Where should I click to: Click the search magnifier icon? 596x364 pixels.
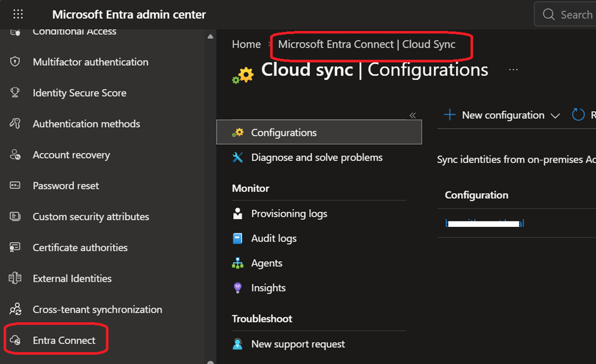point(548,15)
